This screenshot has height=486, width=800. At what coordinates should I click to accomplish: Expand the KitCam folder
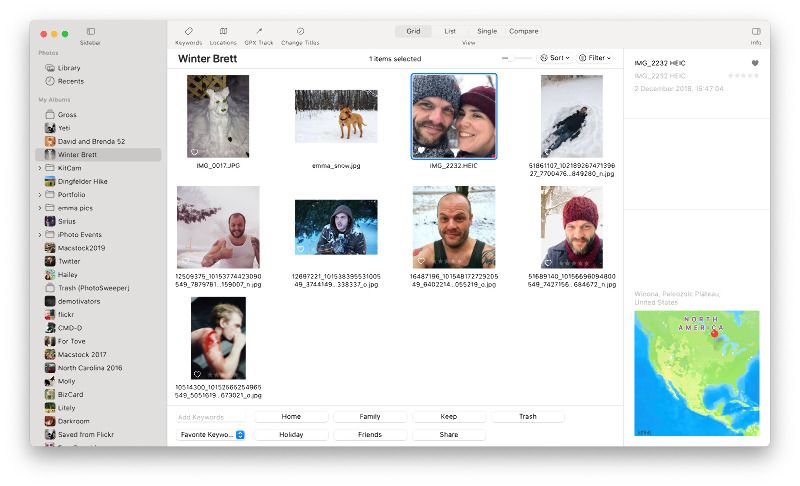click(40, 168)
